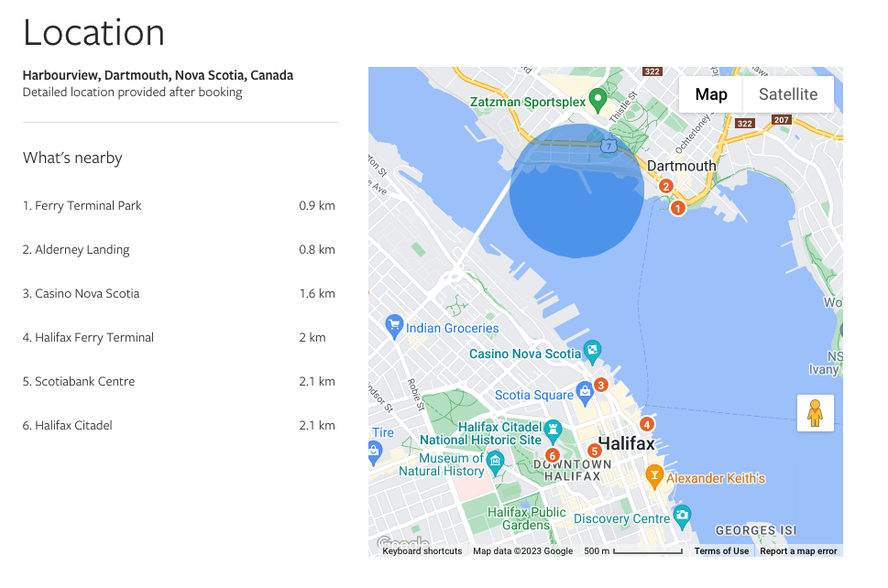Click the Museum of Natural History pin
This screenshot has width=888, height=588.
(496, 463)
